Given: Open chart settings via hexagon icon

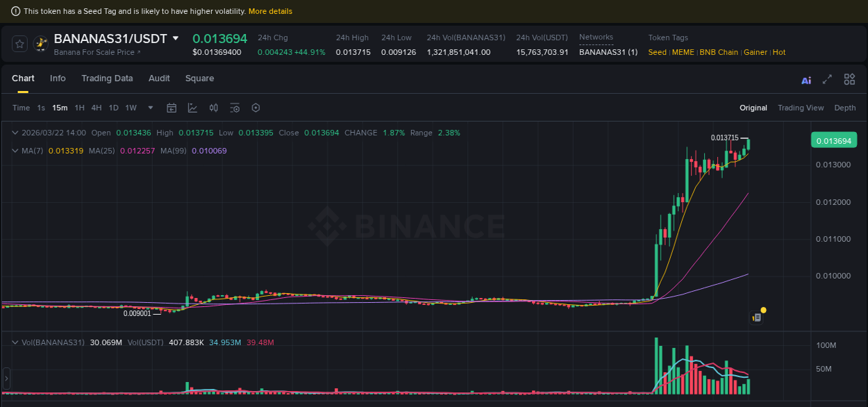Looking at the screenshot, I should pyautogui.click(x=256, y=108).
